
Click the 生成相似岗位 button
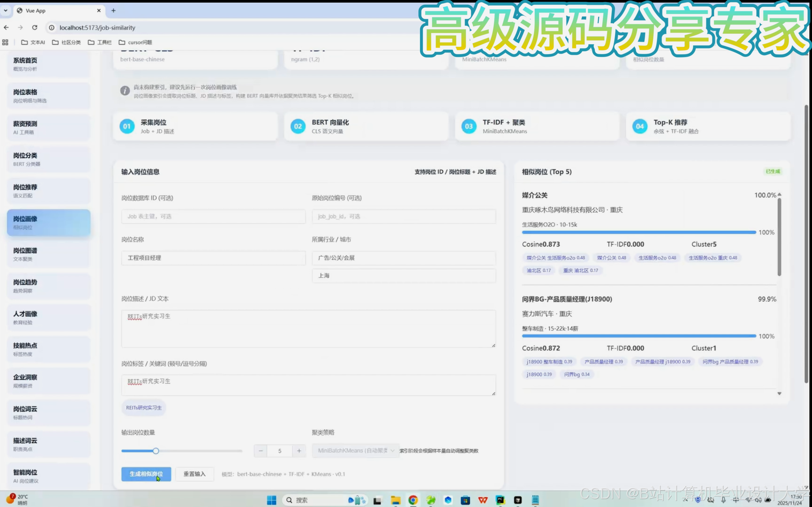pos(146,474)
